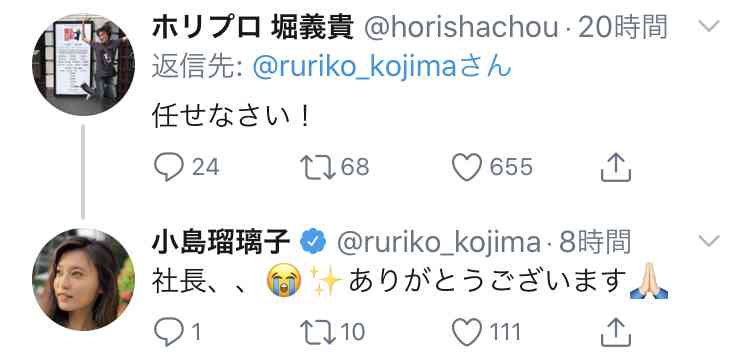Like 小島瑠璃子's tweet with 111 likes
Image resolution: width=750 pixels, height=364 pixels.
click(467, 332)
